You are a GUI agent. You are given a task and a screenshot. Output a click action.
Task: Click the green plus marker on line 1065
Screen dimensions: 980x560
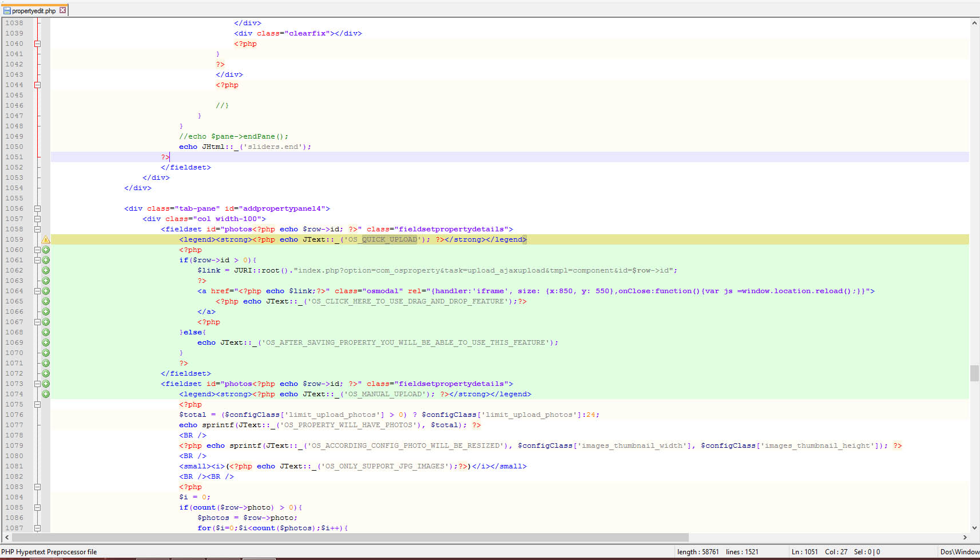pyautogui.click(x=46, y=301)
